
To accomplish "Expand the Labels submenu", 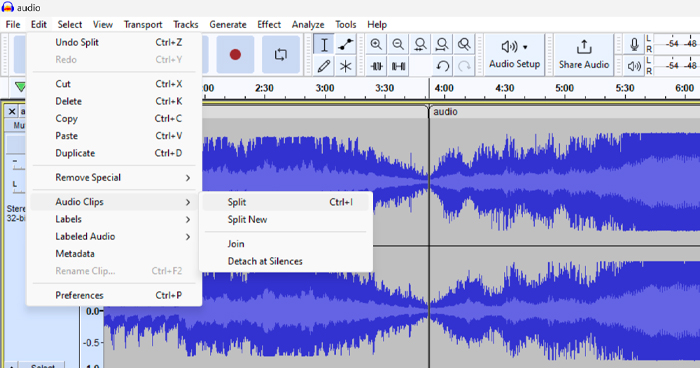I will pyautogui.click(x=114, y=219).
